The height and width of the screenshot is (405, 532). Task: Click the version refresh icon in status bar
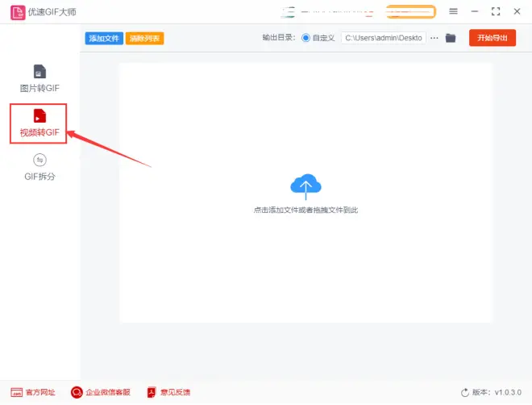click(464, 392)
